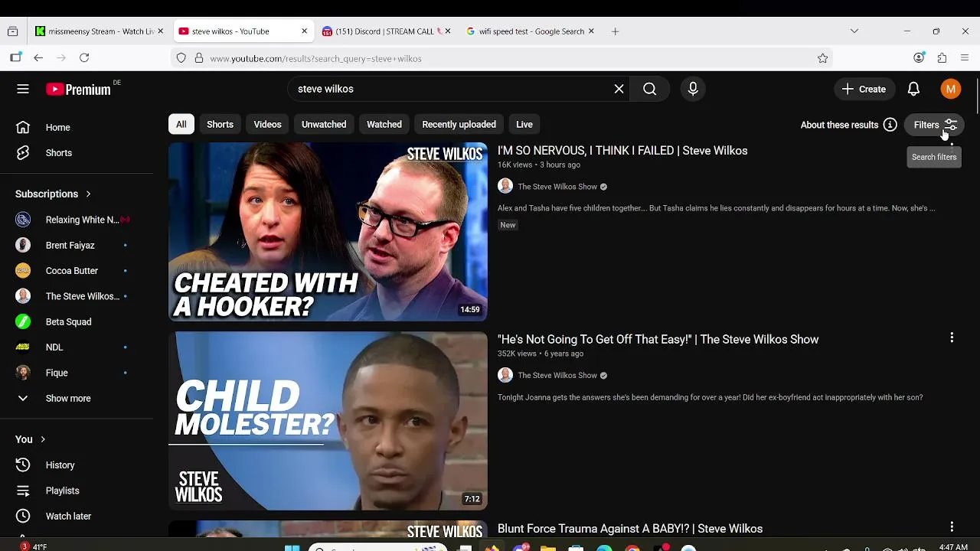Click the tracking protection shield icon
This screenshot has width=980, height=551.
click(181, 58)
